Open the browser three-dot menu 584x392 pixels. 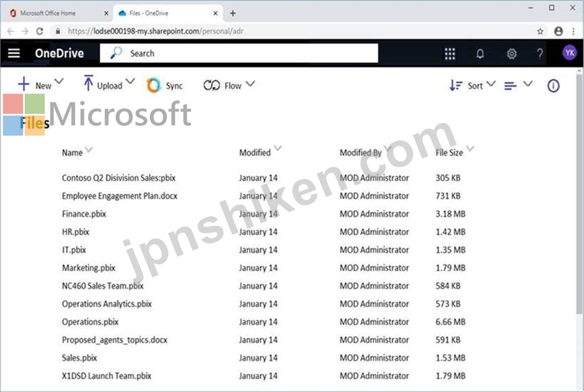click(573, 32)
